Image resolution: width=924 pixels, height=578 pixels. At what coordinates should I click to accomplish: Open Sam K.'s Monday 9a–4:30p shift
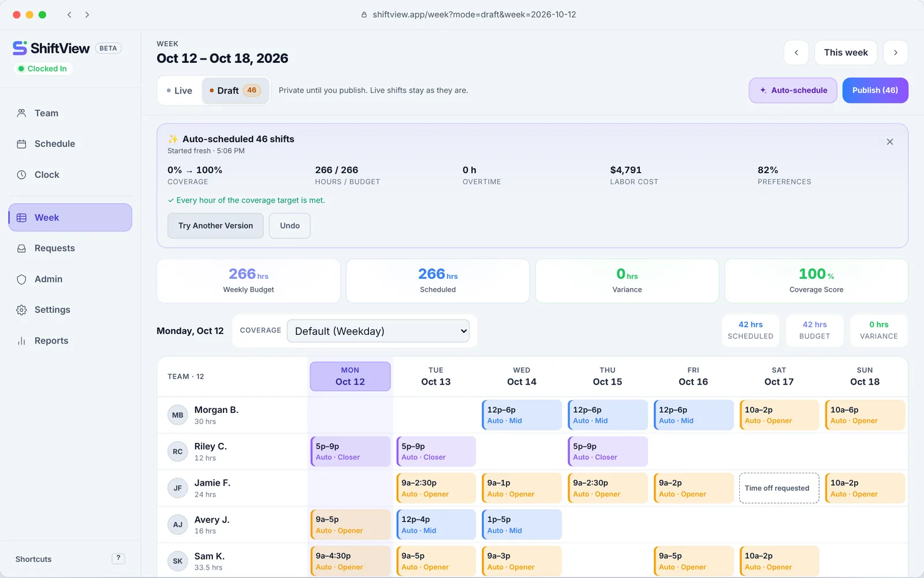click(350, 561)
